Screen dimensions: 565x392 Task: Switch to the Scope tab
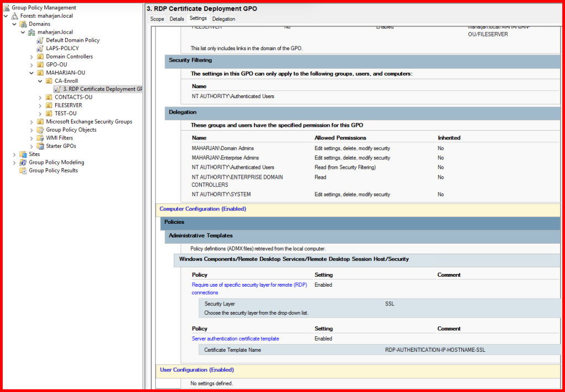(x=157, y=19)
